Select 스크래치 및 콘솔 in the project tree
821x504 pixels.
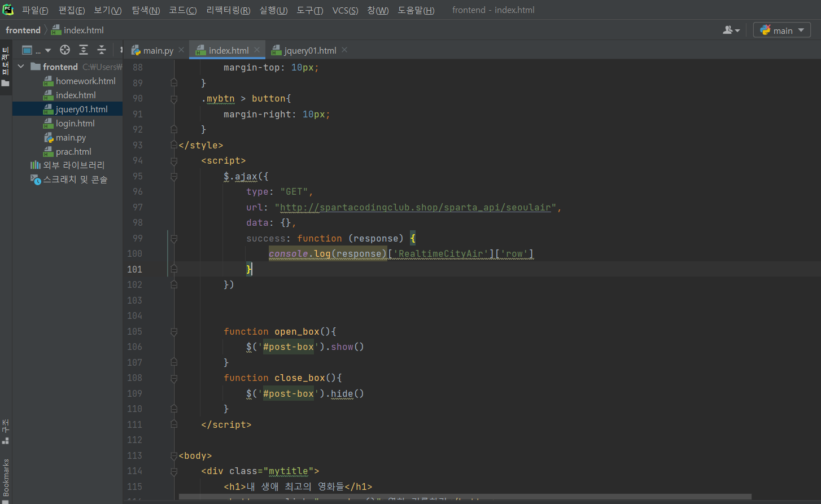point(75,179)
